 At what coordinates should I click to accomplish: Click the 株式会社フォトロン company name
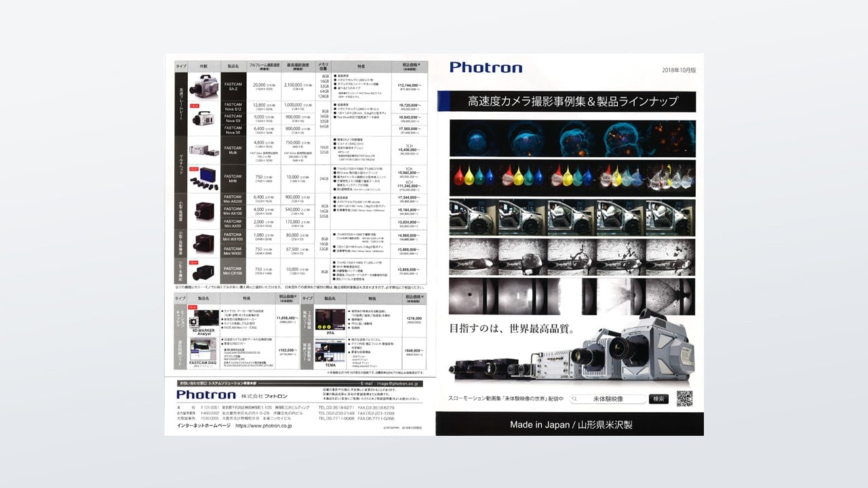tap(264, 395)
